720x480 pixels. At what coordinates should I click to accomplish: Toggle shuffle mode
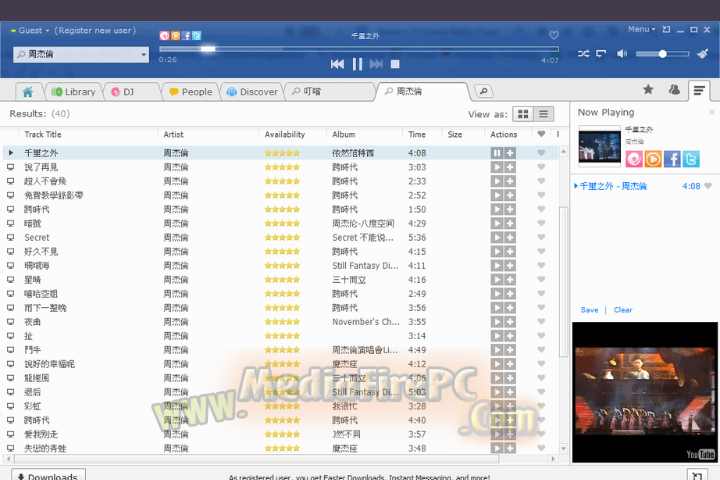[x=584, y=54]
